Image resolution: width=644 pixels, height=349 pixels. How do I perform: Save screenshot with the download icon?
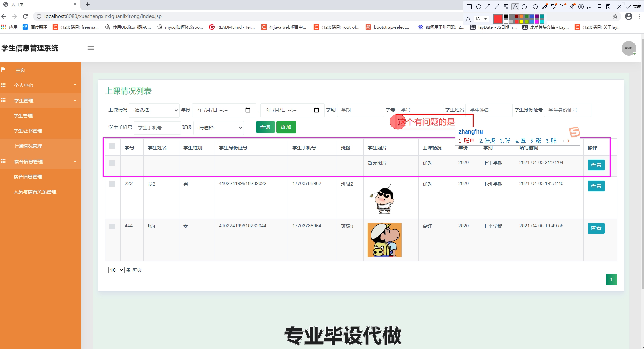coord(590,7)
